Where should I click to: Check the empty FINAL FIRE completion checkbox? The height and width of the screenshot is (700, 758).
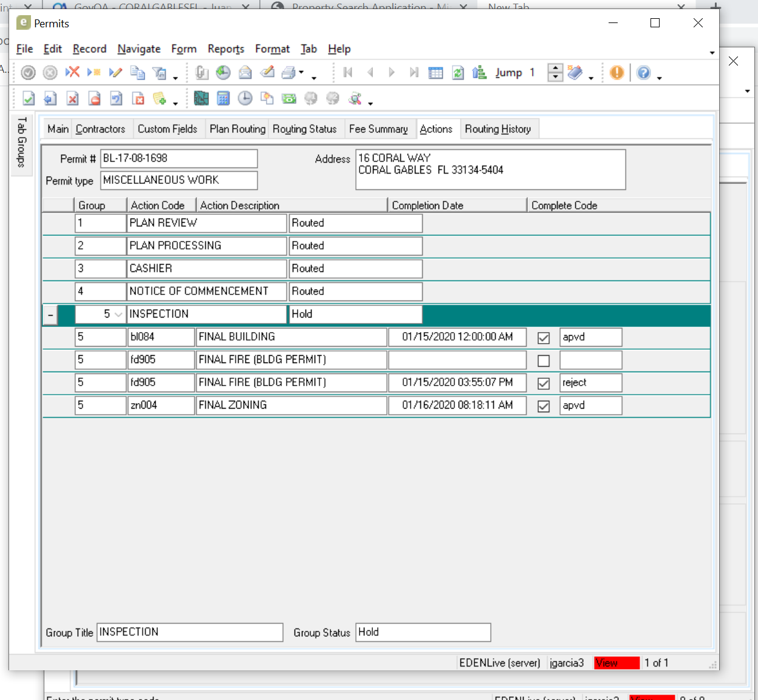pos(544,361)
